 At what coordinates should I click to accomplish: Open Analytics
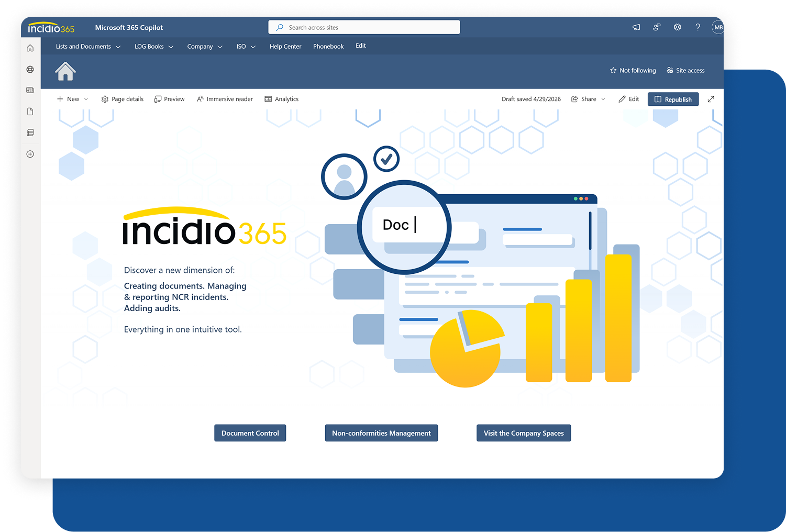coord(281,99)
